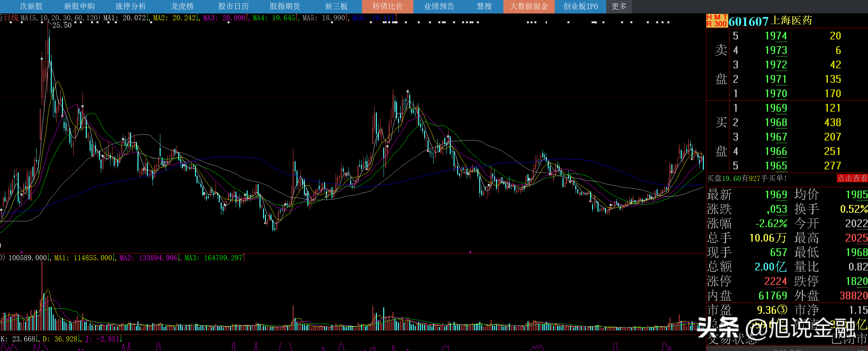Click the 最新 price value 1969
Image resolution: width=868 pixels, height=351 pixels.
click(776, 195)
